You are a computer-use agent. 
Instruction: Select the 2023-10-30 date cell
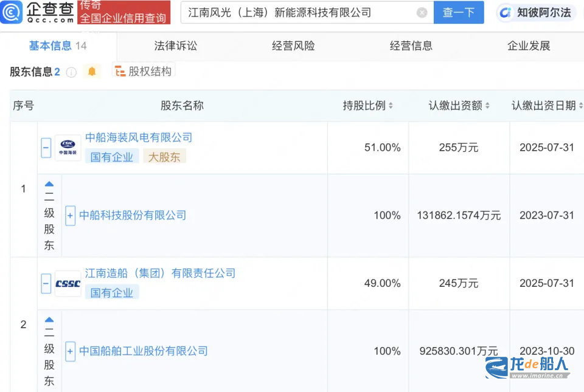[547, 351]
